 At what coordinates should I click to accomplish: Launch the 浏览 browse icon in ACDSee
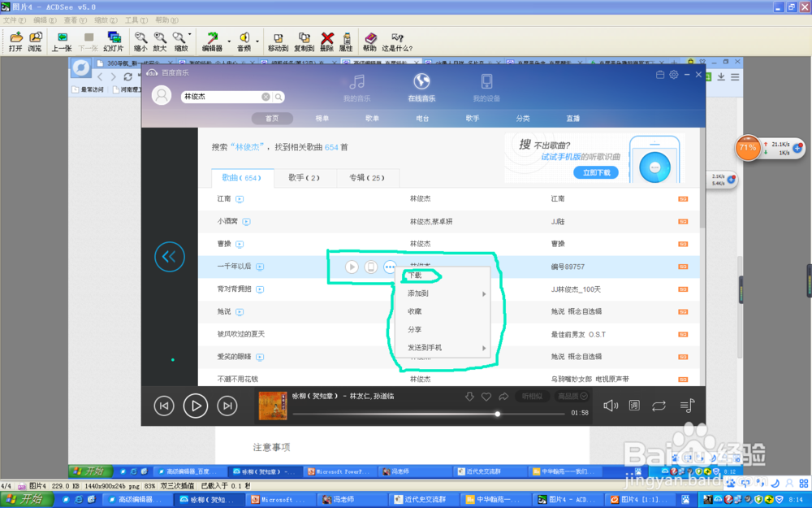click(x=35, y=41)
